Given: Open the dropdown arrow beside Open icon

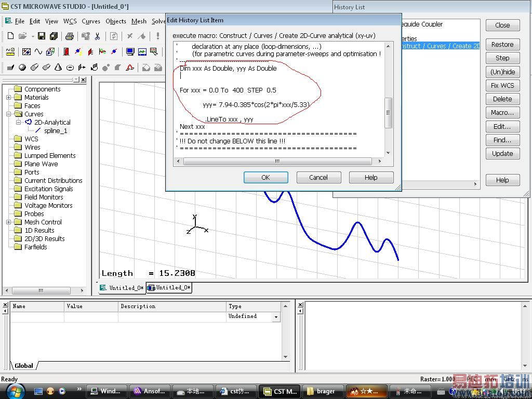Looking at the screenshot, I should tap(33, 36).
